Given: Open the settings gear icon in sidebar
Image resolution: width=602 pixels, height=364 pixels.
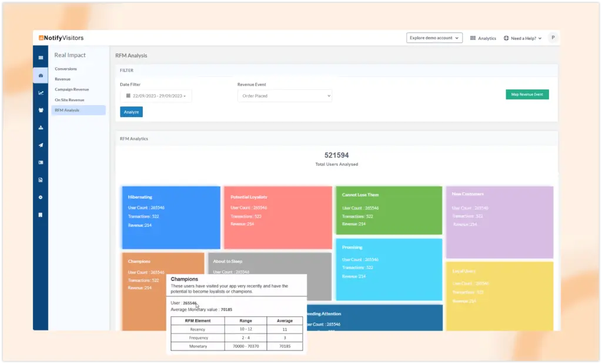Looking at the screenshot, I should [41, 197].
